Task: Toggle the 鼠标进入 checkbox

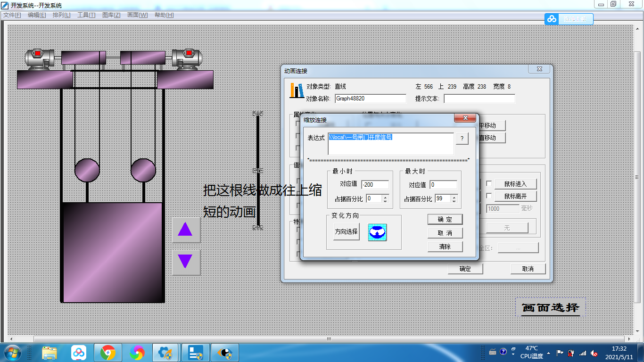Action: tap(489, 183)
